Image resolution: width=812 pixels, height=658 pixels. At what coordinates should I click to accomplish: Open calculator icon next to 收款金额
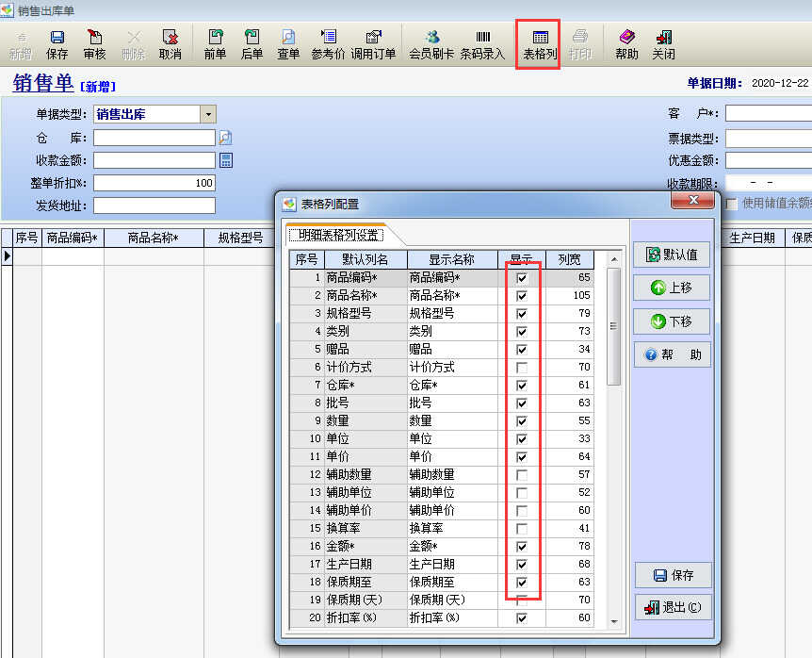coord(226,160)
